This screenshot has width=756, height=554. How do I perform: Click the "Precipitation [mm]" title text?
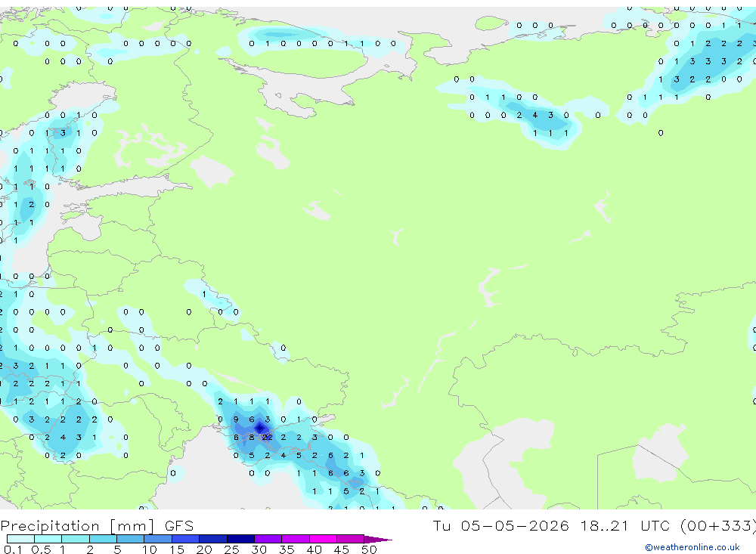click(77, 526)
